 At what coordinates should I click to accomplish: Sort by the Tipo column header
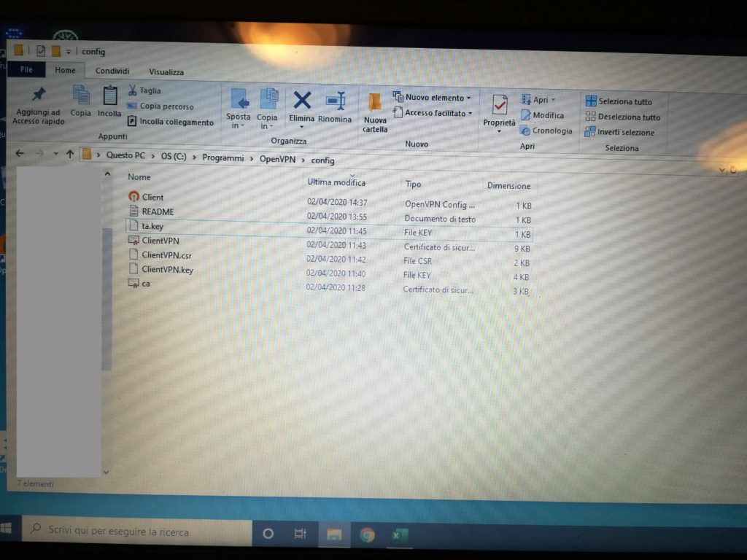[x=413, y=184]
